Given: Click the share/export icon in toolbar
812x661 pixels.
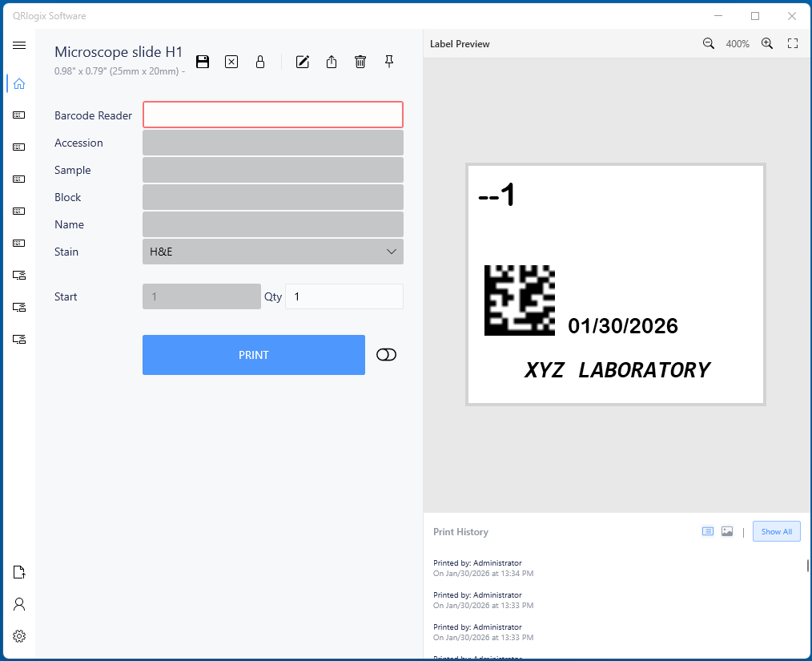Looking at the screenshot, I should point(332,62).
